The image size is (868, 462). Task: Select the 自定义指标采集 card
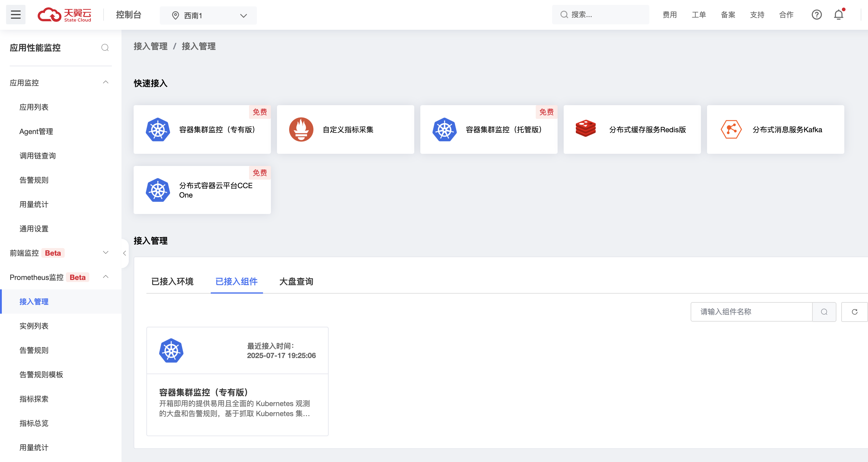click(345, 129)
